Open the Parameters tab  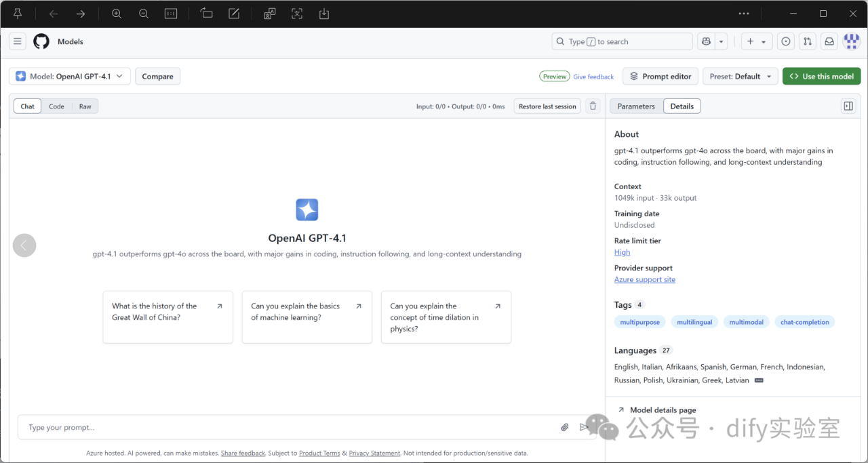pyautogui.click(x=636, y=106)
